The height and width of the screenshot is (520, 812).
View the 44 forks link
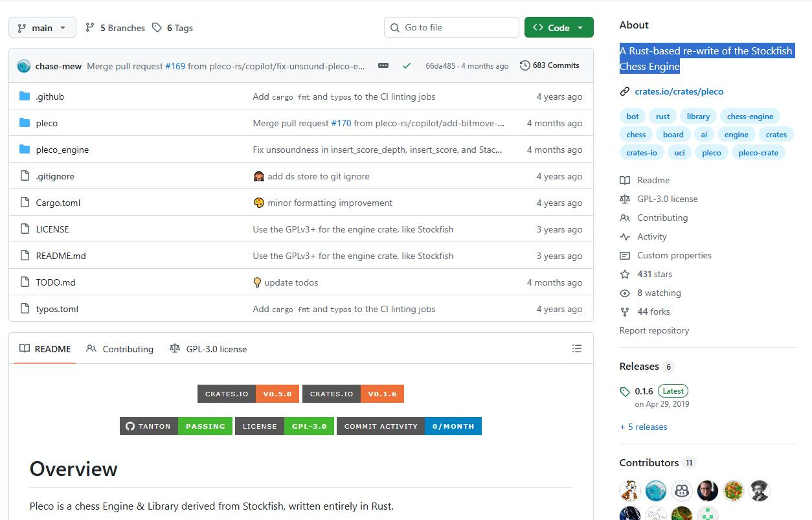point(645,311)
